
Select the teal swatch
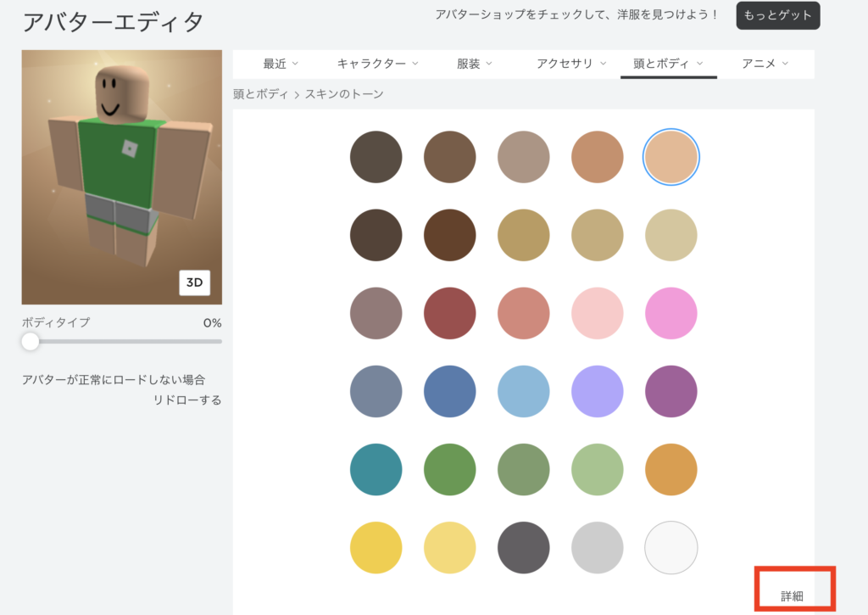click(x=376, y=469)
